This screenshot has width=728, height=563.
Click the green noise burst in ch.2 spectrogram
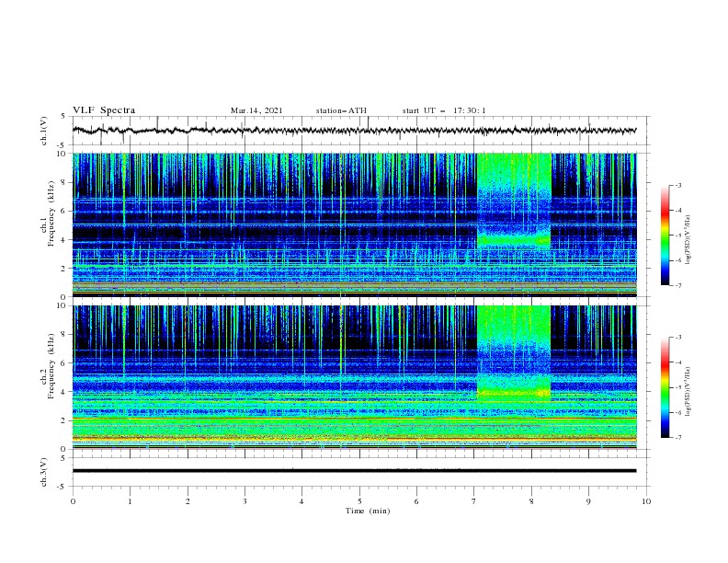[514, 353]
